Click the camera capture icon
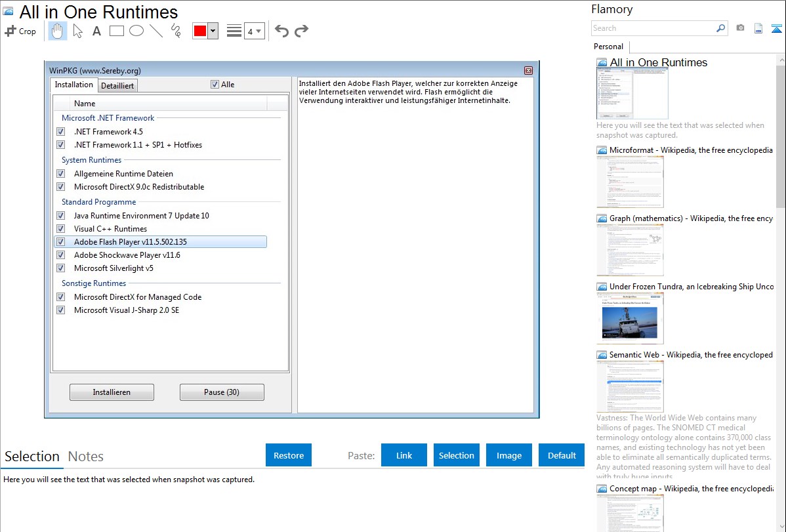The image size is (786, 532). [740, 28]
